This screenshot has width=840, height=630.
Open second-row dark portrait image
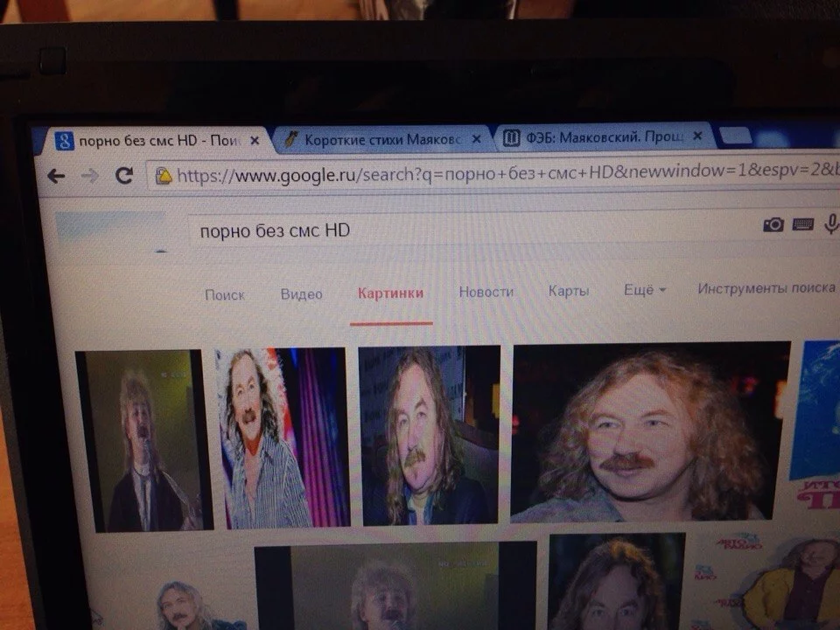pos(617,581)
